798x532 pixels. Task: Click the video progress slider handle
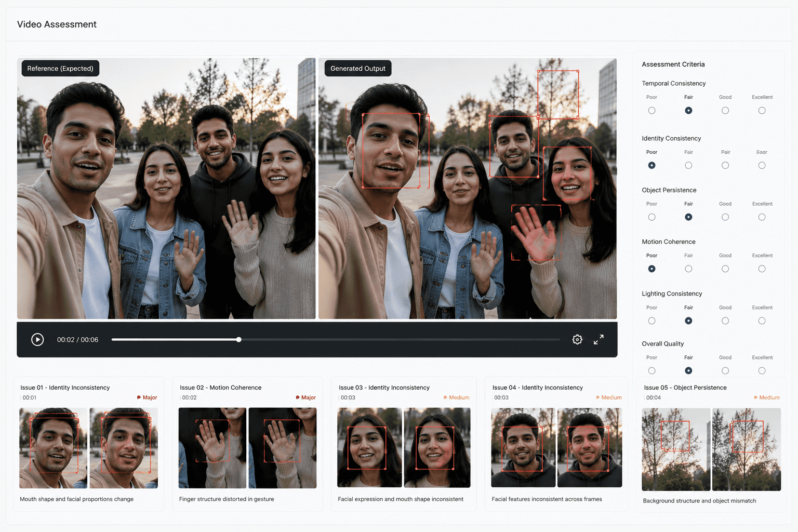pyautogui.click(x=238, y=340)
